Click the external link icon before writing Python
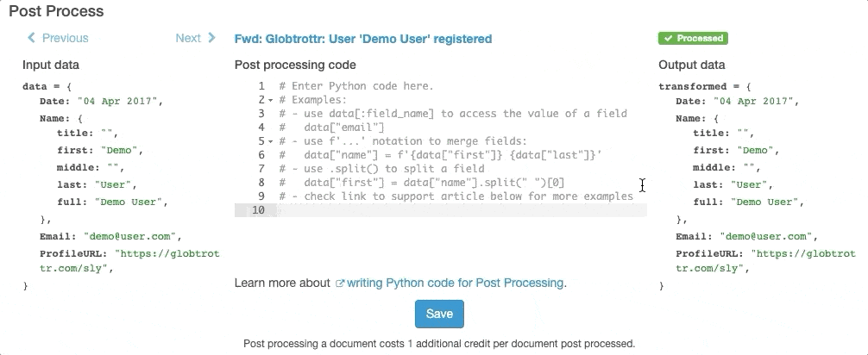This screenshot has height=355, width=868. (340, 283)
